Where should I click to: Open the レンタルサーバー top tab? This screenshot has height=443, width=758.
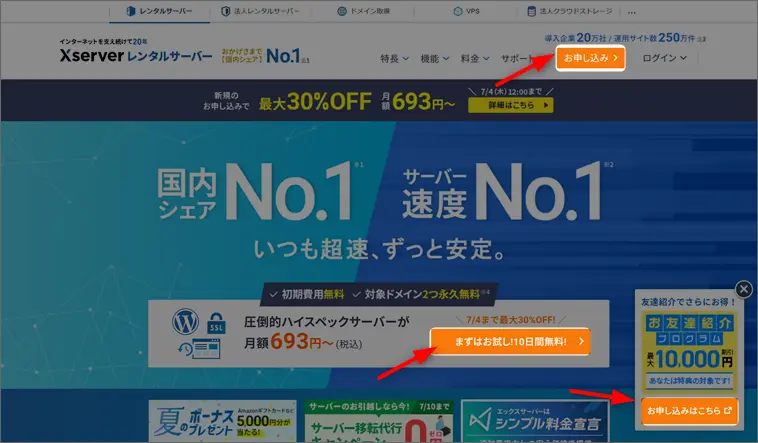[x=162, y=13]
